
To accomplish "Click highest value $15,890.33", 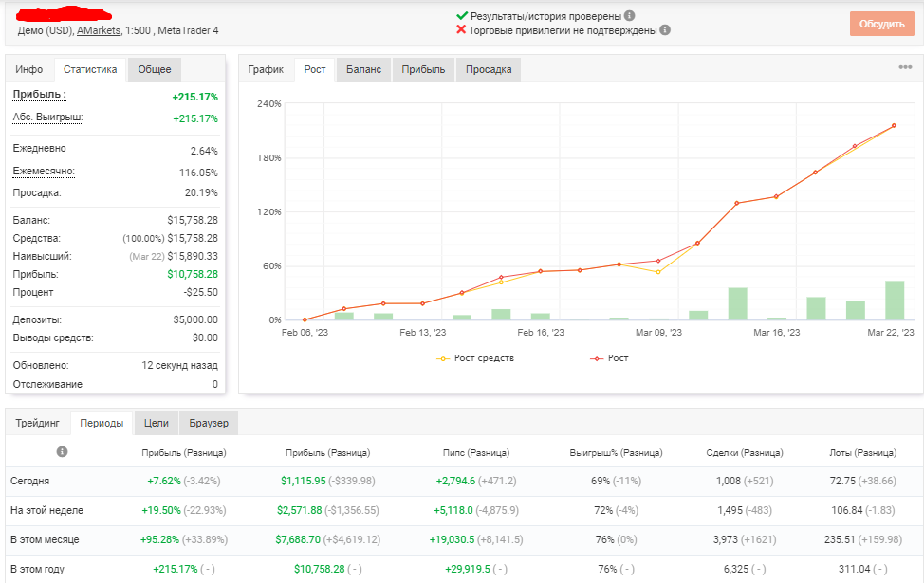I will [x=193, y=256].
